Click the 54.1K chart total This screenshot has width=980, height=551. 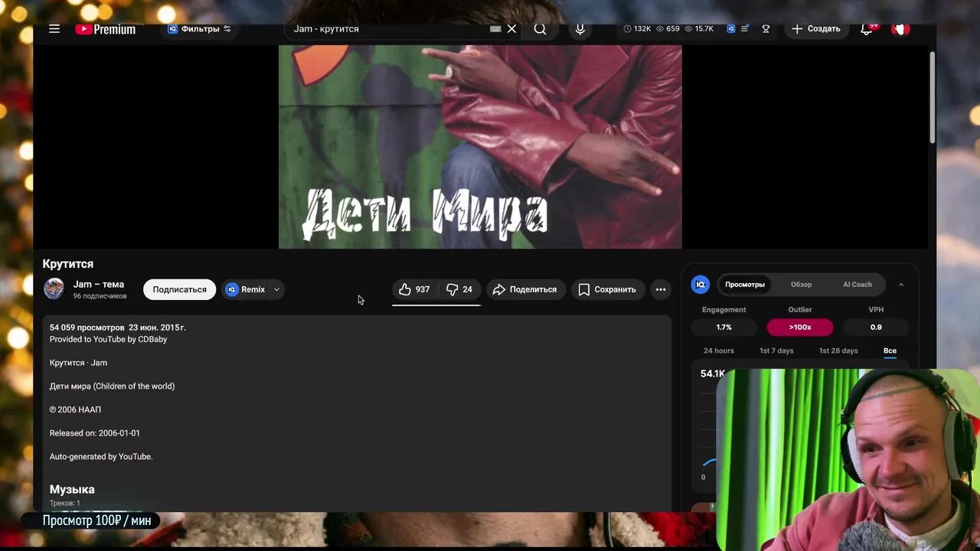[712, 373]
